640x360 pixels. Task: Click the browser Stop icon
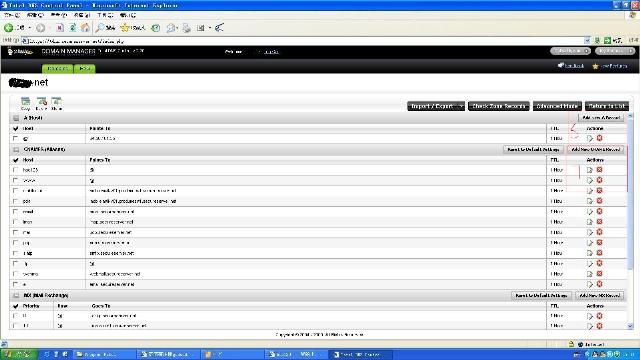pos(60,28)
